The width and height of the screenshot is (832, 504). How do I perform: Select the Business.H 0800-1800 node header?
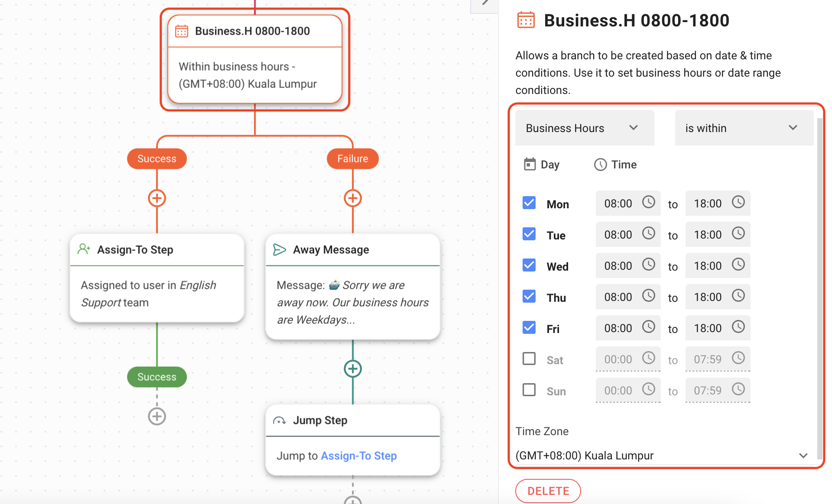point(255,31)
